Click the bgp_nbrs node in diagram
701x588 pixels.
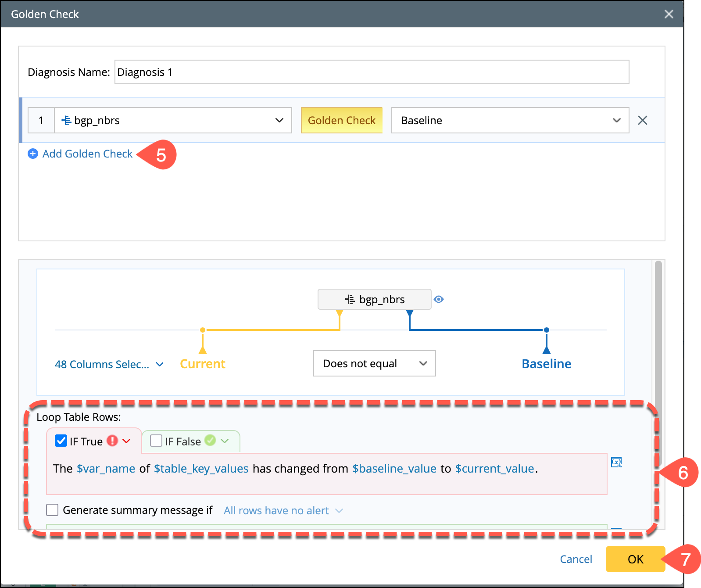(375, 299)
